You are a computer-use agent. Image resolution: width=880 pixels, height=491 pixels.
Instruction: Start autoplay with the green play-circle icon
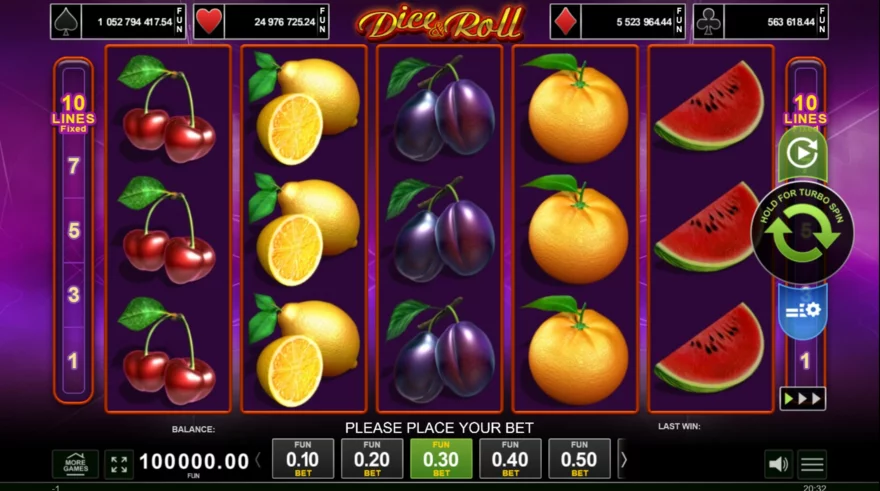click(x=803, y=153)
